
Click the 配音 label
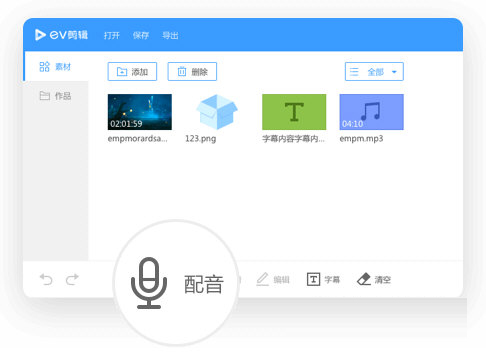204,284
